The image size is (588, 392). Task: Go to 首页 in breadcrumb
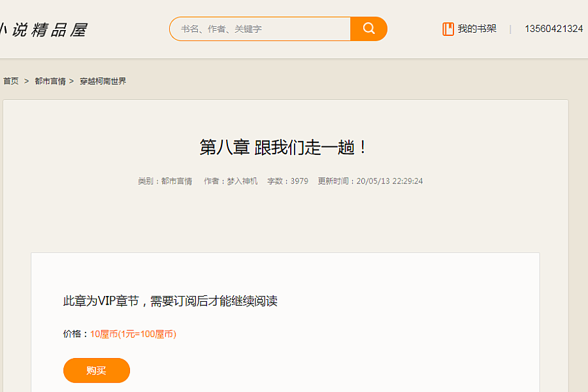click(11, 81)
